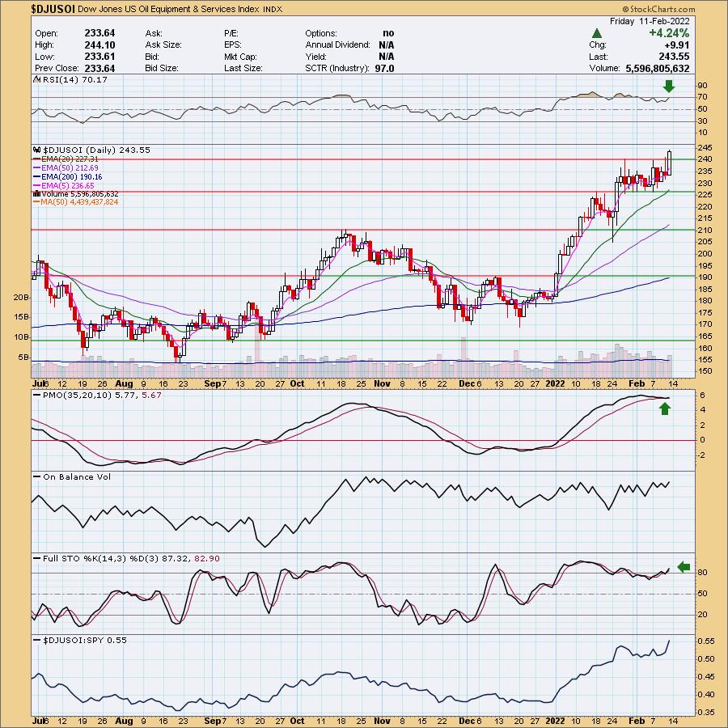Click the small icon before RSI(14)

coord(36,79)
